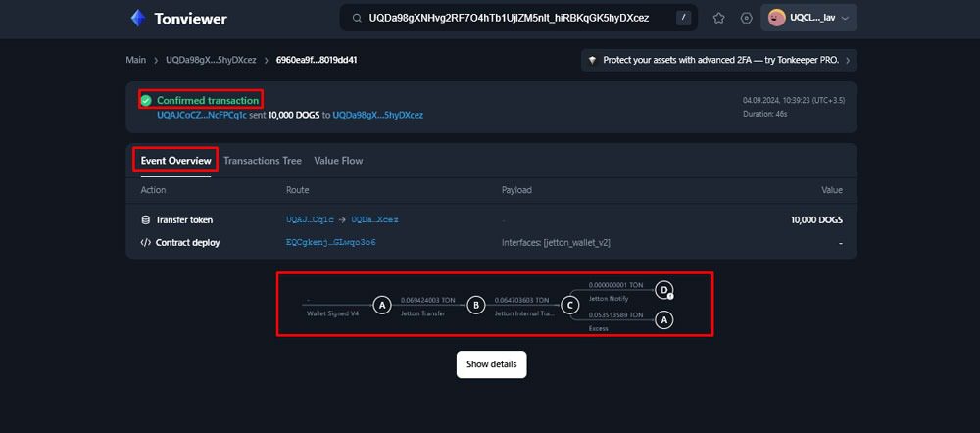Screen dimensions: 980x433
Task: Click the Value column header
Action: [832, 190]
